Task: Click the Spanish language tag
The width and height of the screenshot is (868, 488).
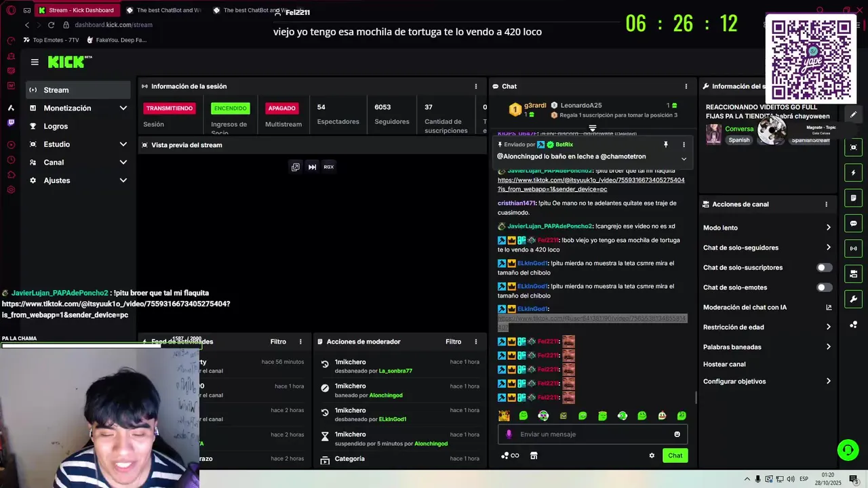Action: click(x=739, y=140)
